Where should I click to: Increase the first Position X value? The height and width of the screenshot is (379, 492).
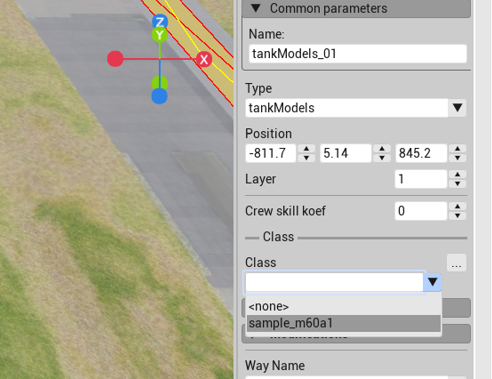point(306,149)
